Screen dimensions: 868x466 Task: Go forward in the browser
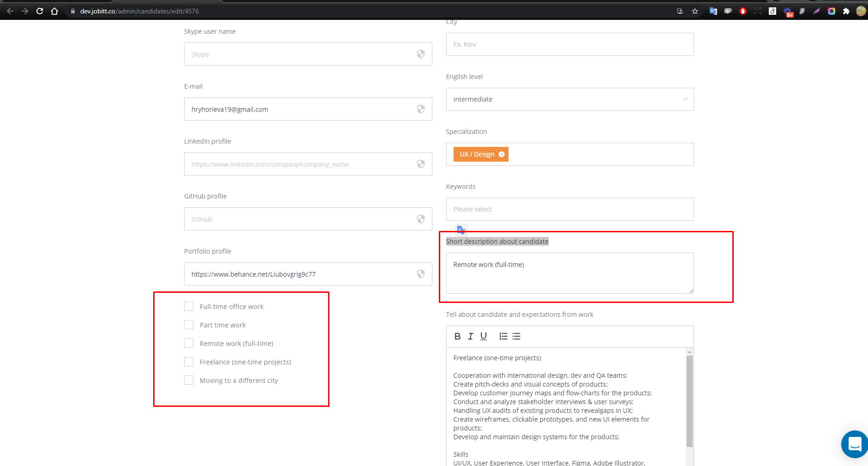pyautogui.click(x=25, y=11)
